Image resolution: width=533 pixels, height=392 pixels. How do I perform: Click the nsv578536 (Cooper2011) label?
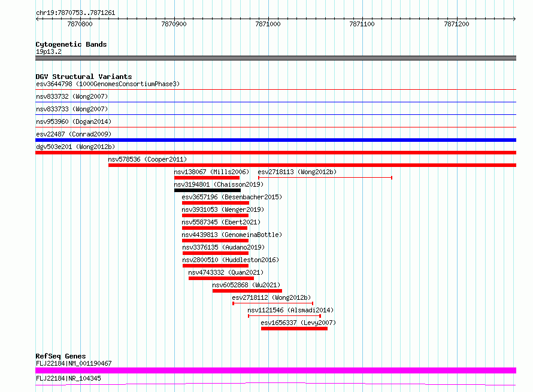click(x=147, y=159)
